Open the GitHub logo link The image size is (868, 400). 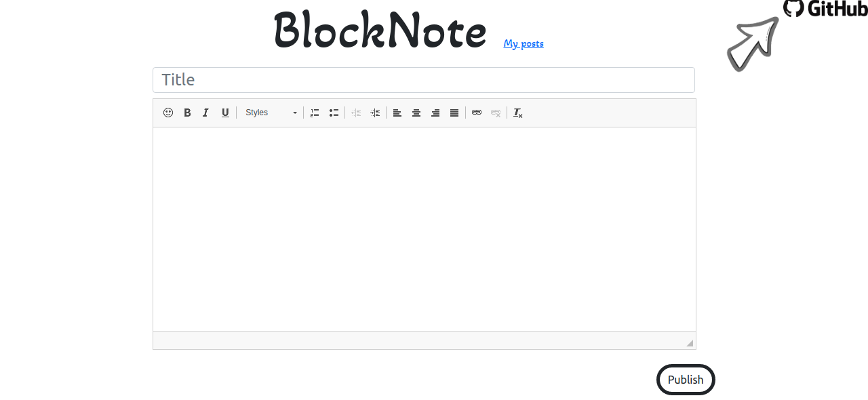coord(825,8)
